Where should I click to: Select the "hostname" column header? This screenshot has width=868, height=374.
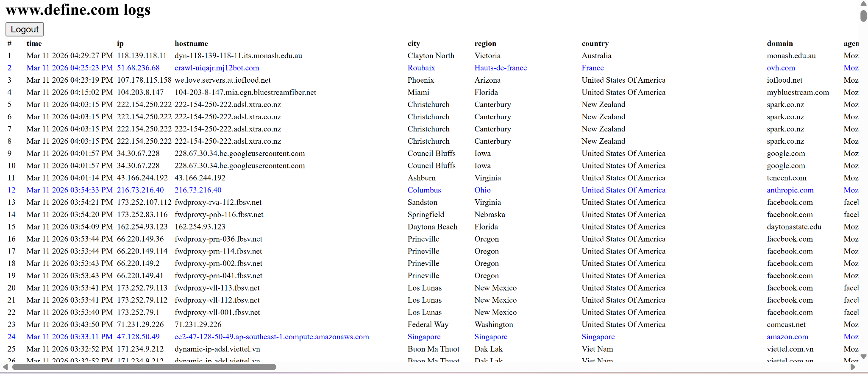point(192,43)
